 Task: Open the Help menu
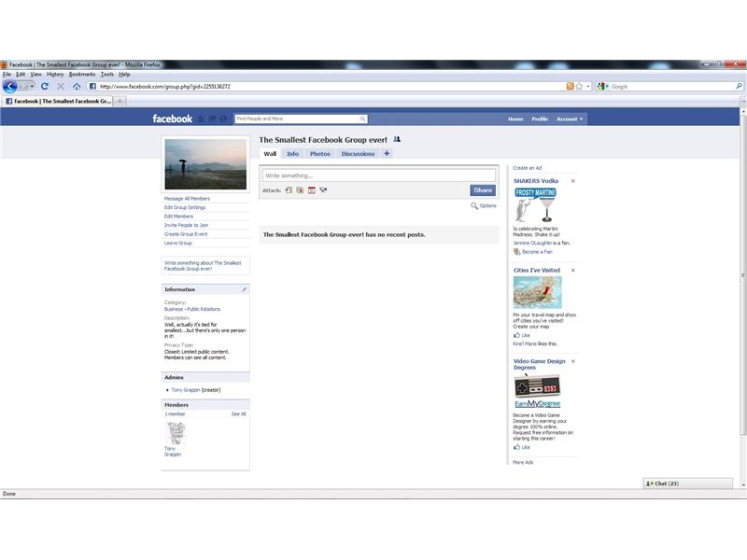tap(124, 75)
